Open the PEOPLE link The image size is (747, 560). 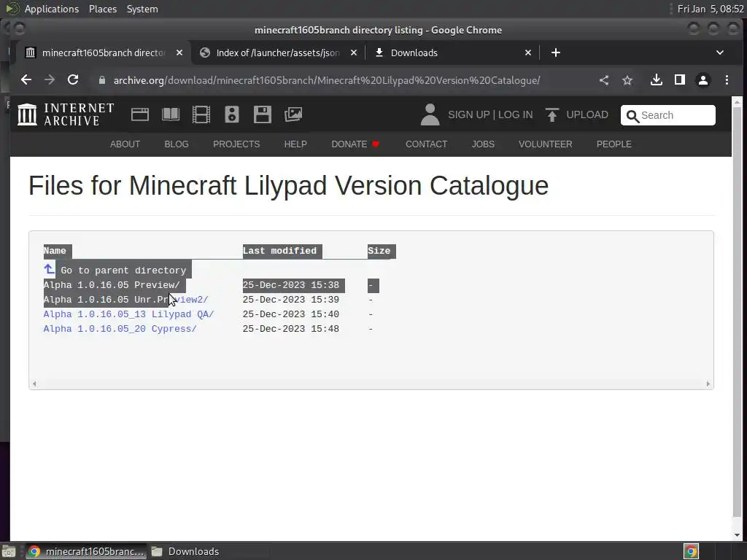click(x=614, y=144)
